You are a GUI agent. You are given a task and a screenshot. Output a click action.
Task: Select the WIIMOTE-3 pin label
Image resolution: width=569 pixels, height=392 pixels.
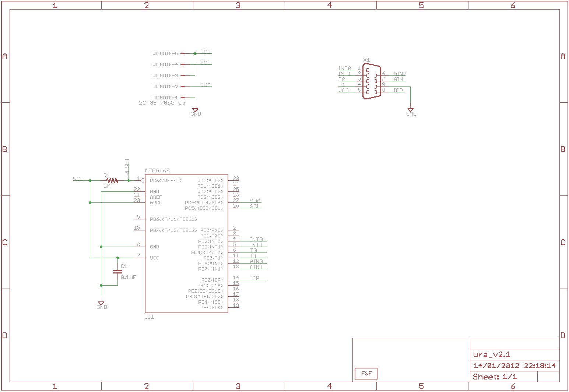(x=165, y=76)
